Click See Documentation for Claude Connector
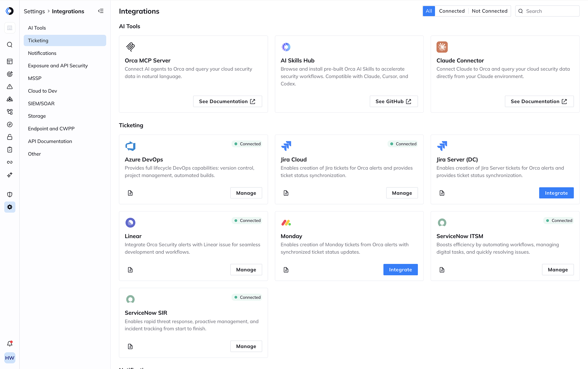Viewport: 588px width, 369px height. pos(539,101)
